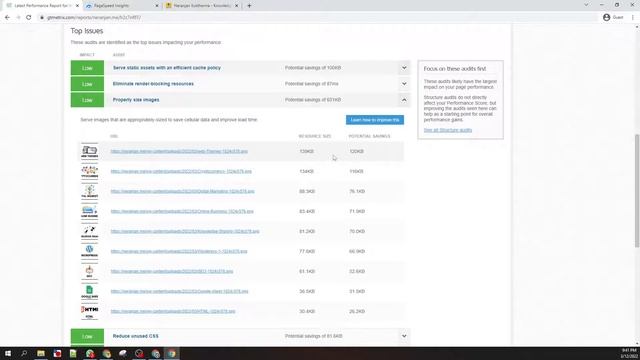The height and width of the screenshot is (360, 640).
Task: Open the green document app on the taskbar
Action: (73, 353)
